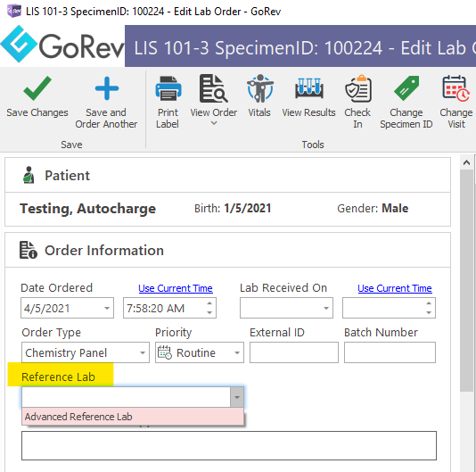This screenshot has height=472, width=476.
Task: Expand the Lab Received On date dropdown
Action: tap(326, 308)
